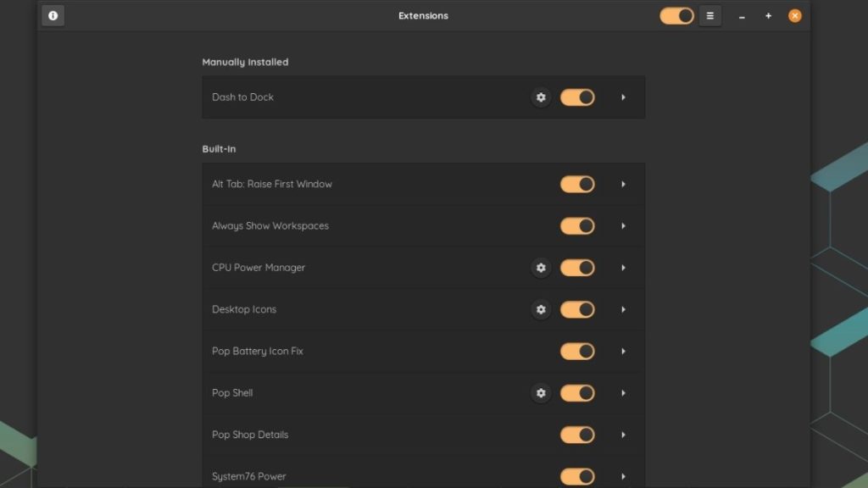Expand details for Alt Tab: Raise First Window
The image size is (868, 488).
point(623,184)
